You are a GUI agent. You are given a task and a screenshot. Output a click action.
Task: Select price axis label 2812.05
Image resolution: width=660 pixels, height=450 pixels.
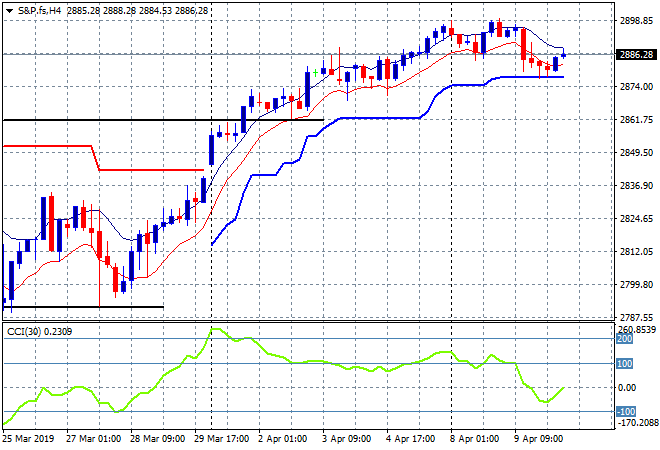point(636,252)
